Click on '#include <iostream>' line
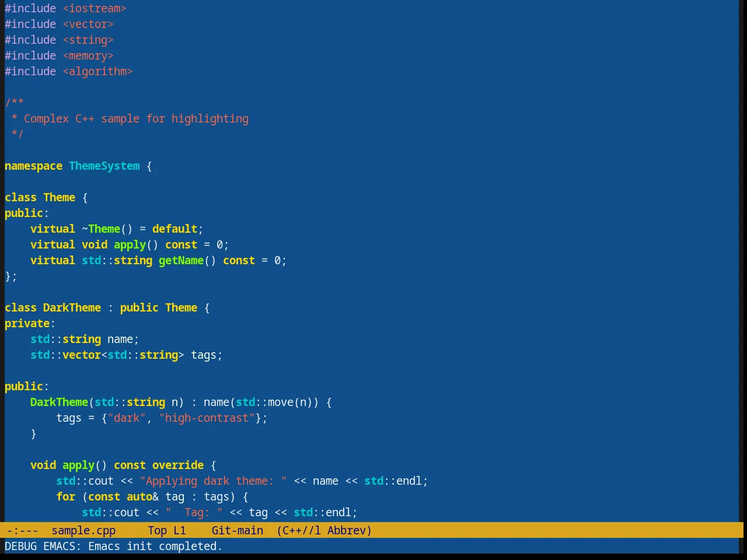 point(65,8)
